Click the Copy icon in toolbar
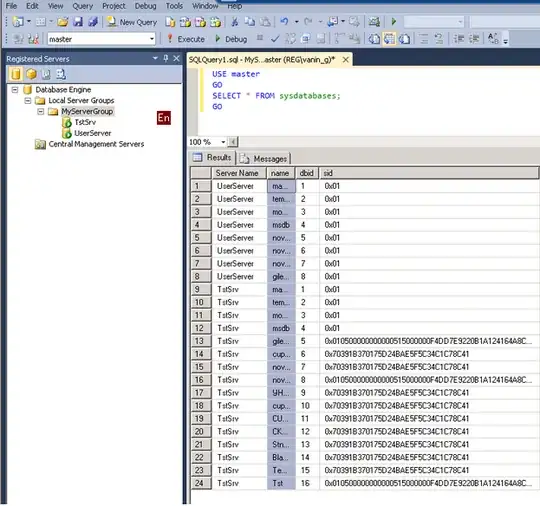Screen dimensions: 540x506 tap(250, 22)
